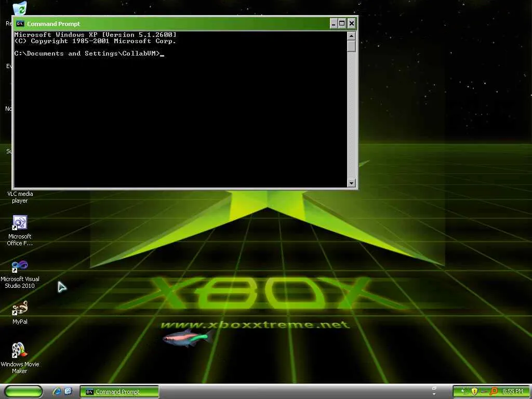Click the Command Prompt taskbar button
This screenshot has width=532, height=399.
point(119,392)
